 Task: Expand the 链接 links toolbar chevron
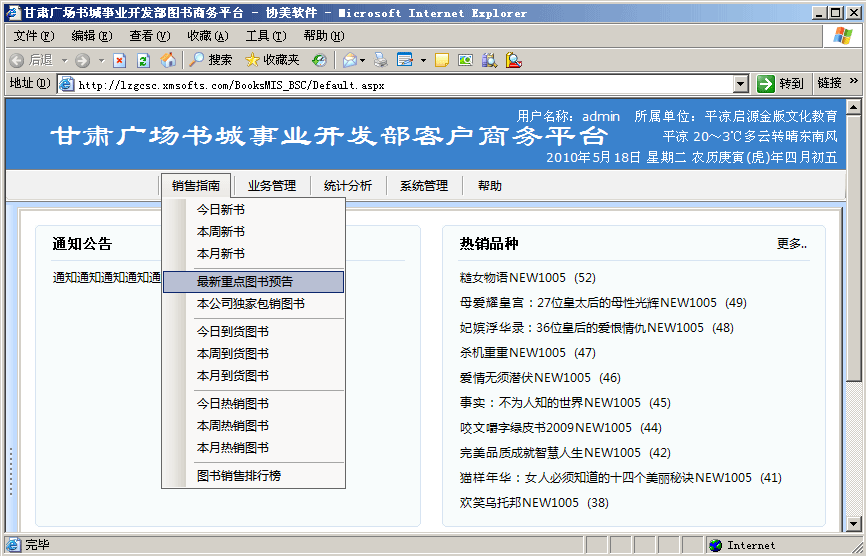tap(854, 84)
